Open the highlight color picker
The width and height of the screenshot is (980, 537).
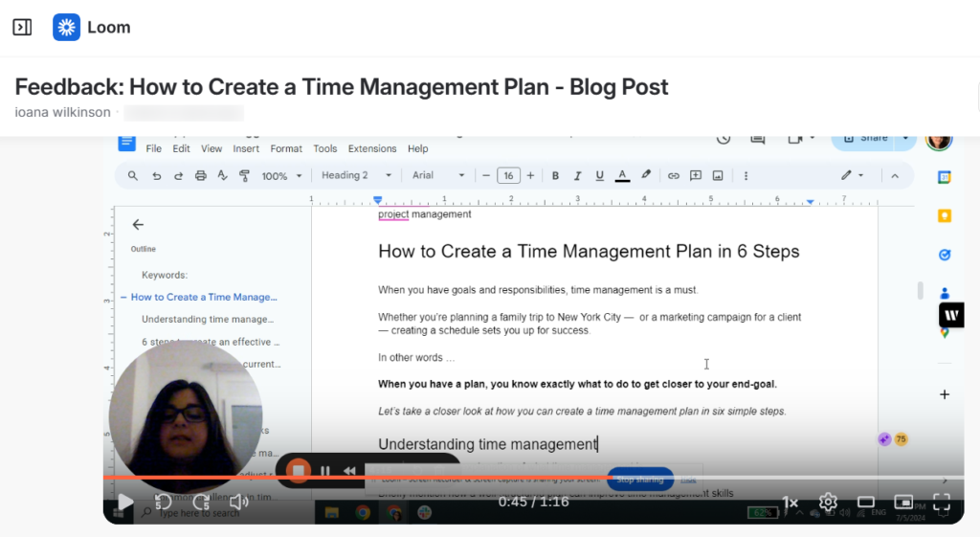(x=646, y=175)
